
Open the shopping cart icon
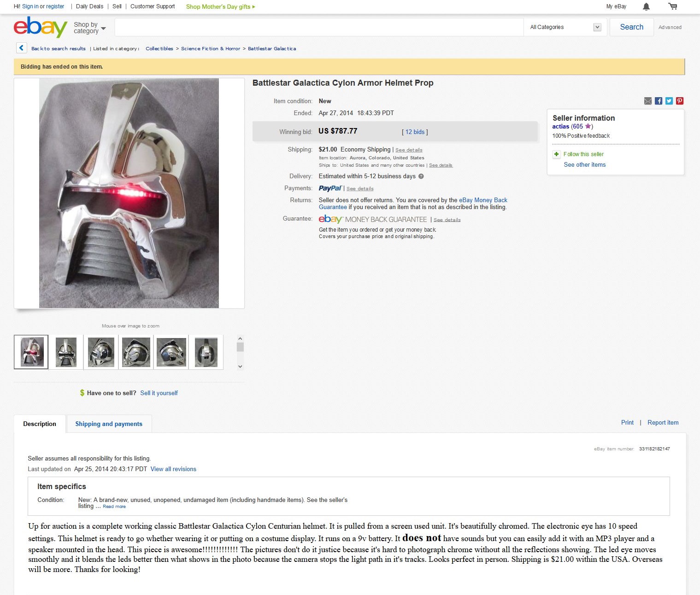pos(673,6)
